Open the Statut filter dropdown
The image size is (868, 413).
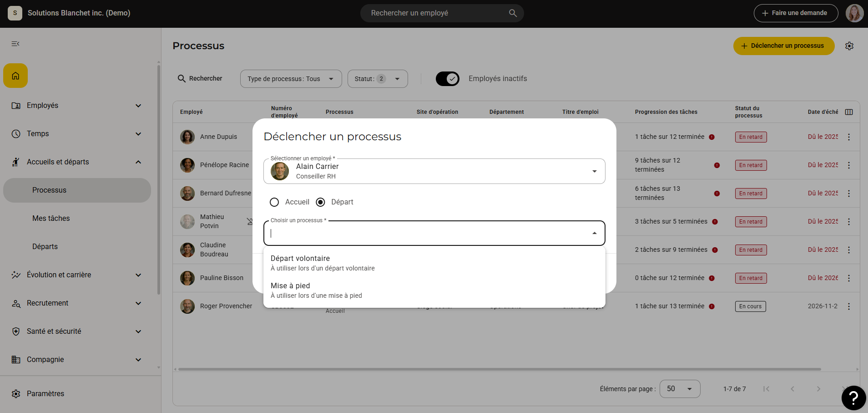(x=378, y=79)
